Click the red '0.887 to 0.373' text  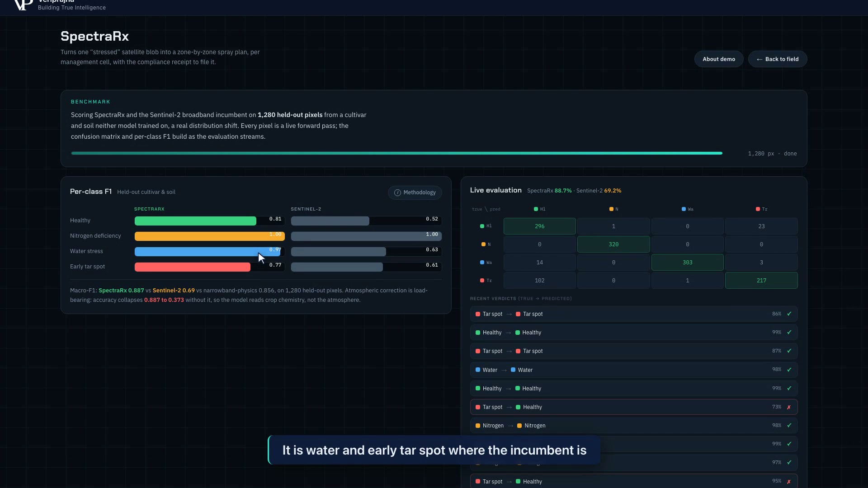164,300
